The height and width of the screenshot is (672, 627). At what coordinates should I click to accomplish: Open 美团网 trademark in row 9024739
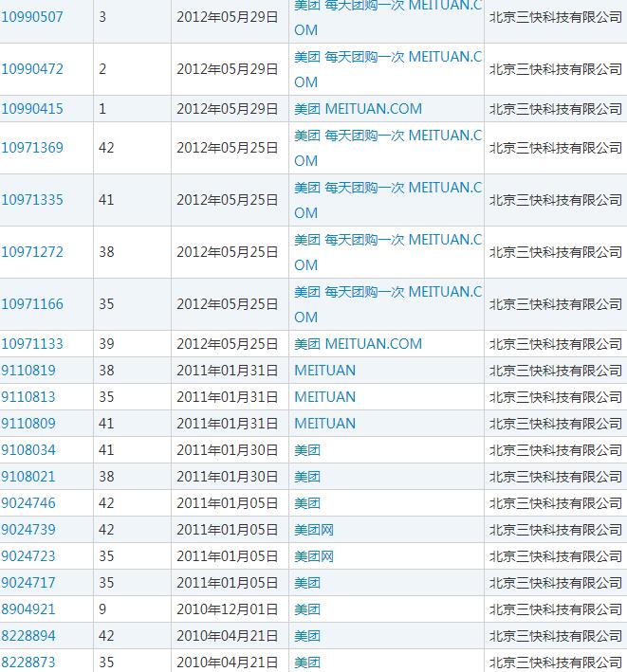314,530
